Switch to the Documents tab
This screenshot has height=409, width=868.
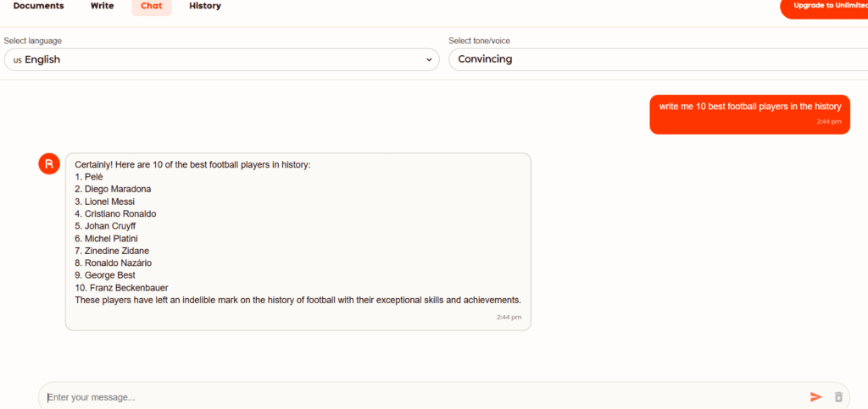point(38,6)
